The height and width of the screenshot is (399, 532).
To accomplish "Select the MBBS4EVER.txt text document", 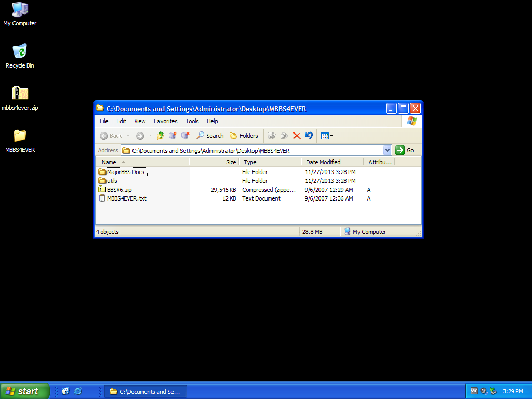I will coord(126,198).
